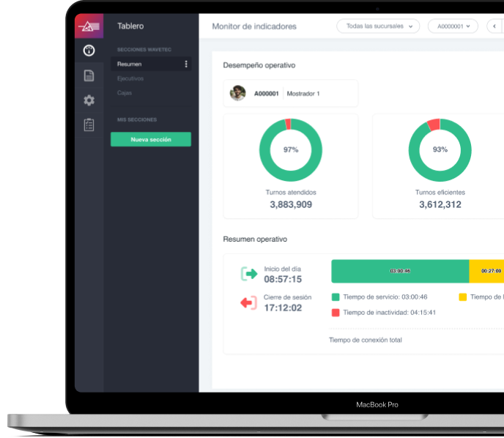Click the three-dot menu beside Resumen
Viewport: 504px width, 438px height.
point(186,64)
